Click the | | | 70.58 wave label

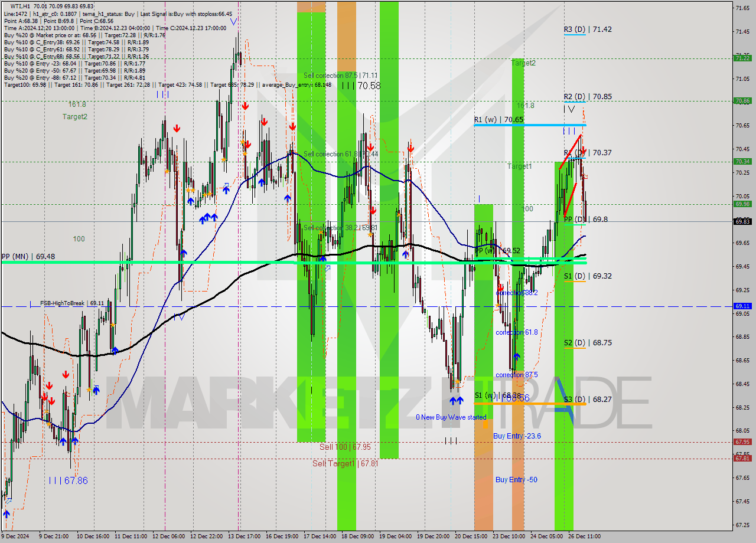tap(361, 86)
